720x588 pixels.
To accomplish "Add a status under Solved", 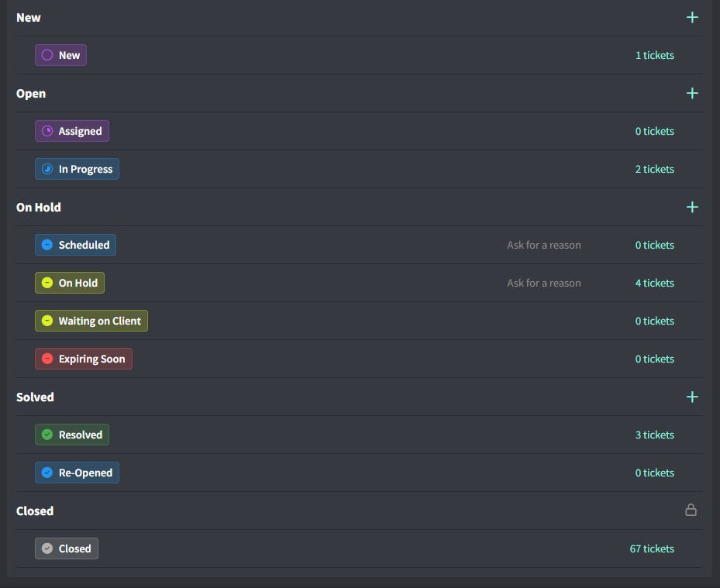I will 692,397.
